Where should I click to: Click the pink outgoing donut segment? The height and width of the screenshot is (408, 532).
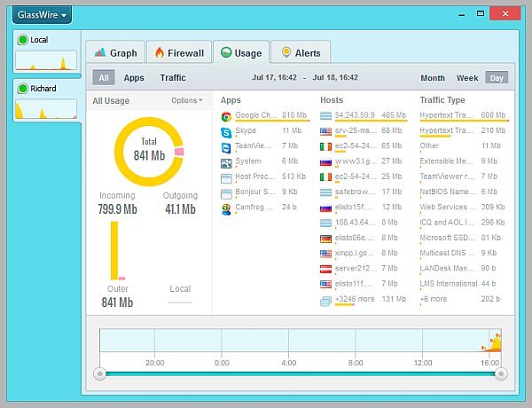click(x=179, y=152)
